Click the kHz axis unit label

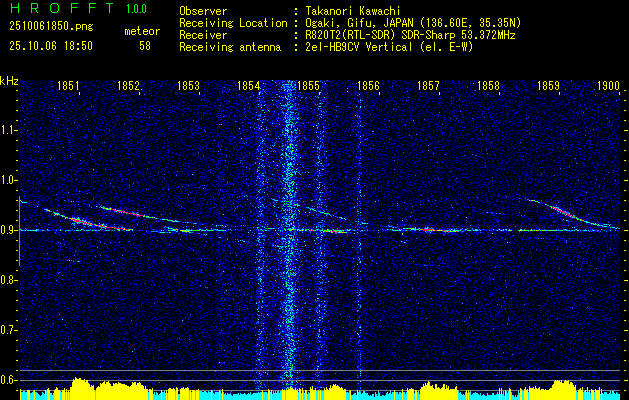click(10, 80)
